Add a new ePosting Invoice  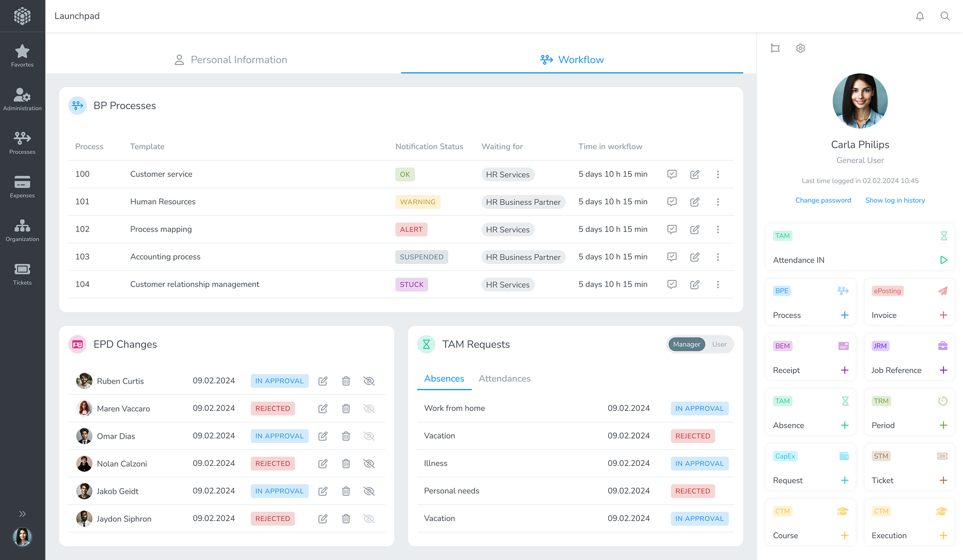click(943, 315)
